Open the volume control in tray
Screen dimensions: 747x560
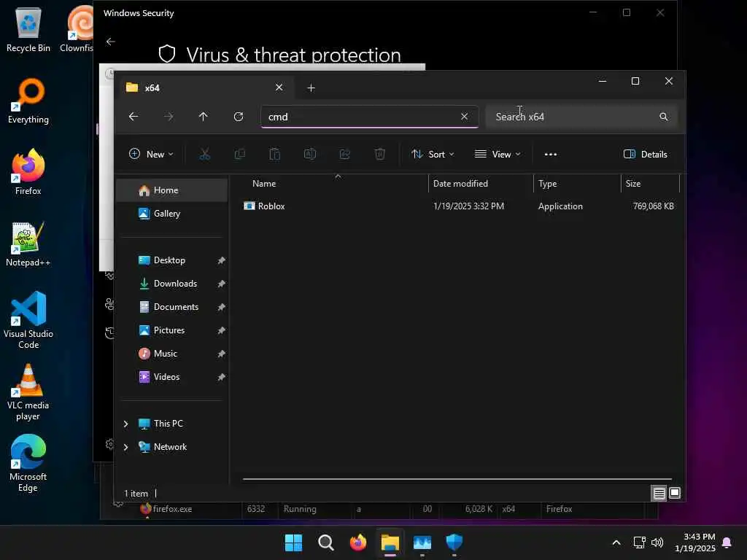tap(657, 542)
